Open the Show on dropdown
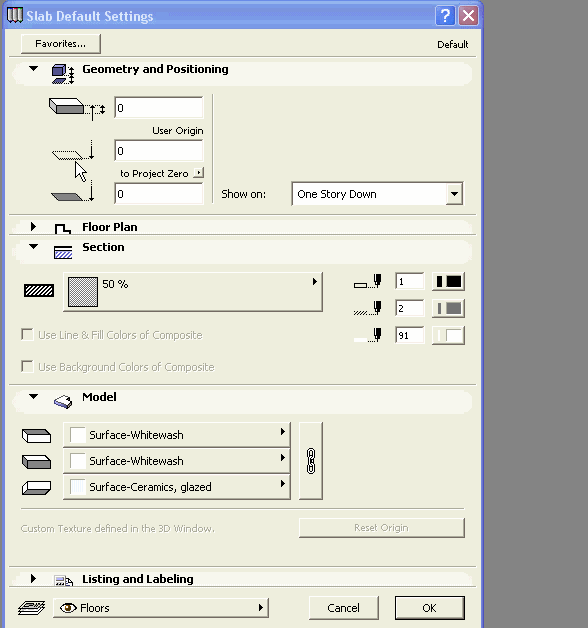 click(x=377, y=194)
